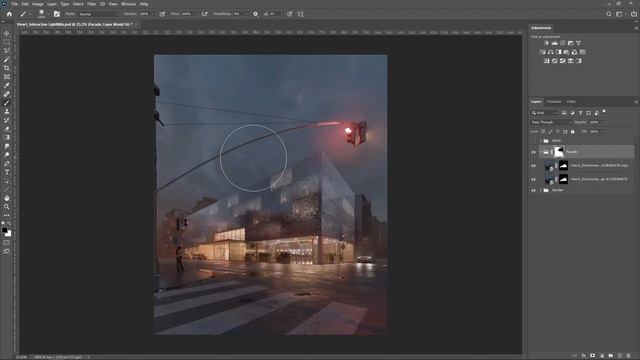The height and width of the screenshot is (360, 640).
Task: Click the document tab View1_Interactive
Action: (75, 24)
